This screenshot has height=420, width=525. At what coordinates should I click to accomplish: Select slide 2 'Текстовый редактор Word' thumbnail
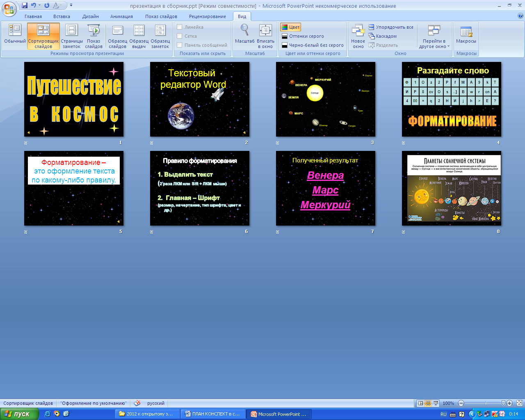(x=200, y=99)
